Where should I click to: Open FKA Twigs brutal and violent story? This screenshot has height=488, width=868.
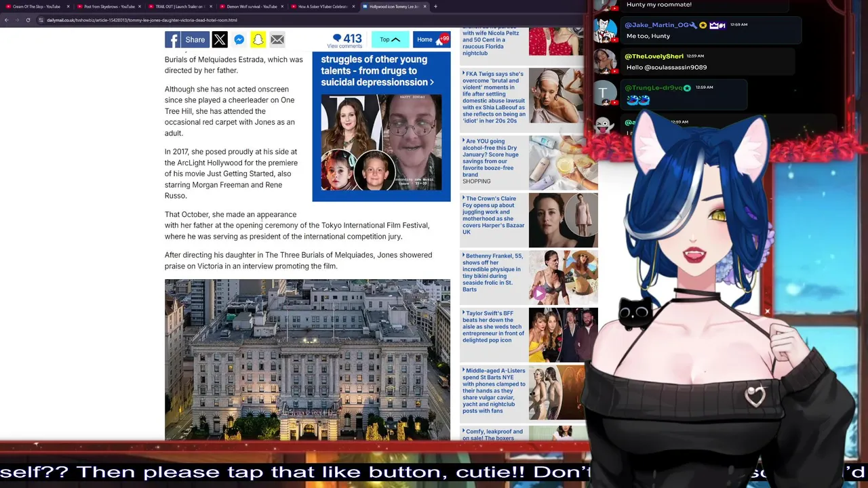click(x=494, y=98)
